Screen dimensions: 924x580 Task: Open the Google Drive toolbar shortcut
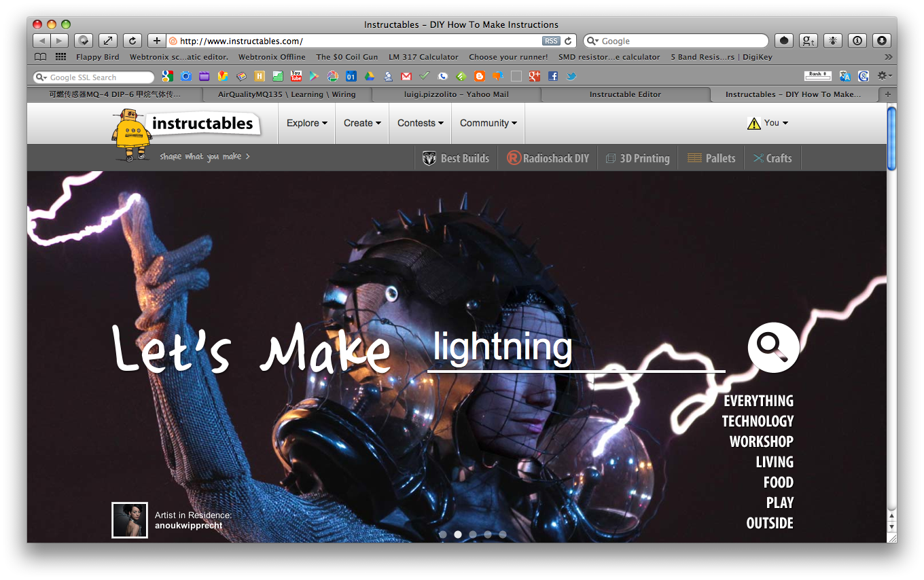[x=370, y=76]
